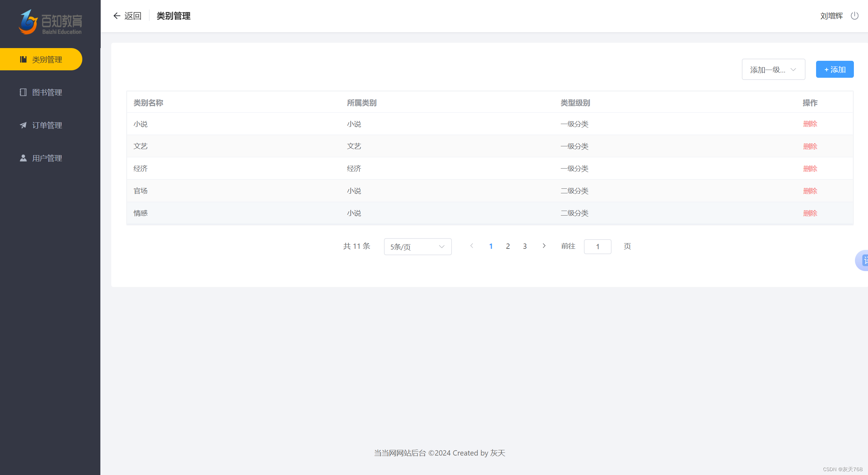This screenshot has height=475, width=868.
Task: Click the book icon beside 图书管理
Action: pos(23,92)
